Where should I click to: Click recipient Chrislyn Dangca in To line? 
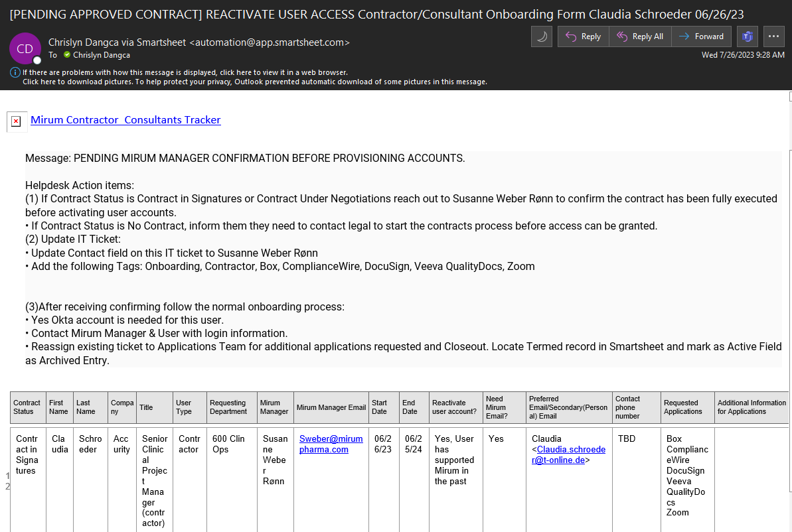[101, 55]
